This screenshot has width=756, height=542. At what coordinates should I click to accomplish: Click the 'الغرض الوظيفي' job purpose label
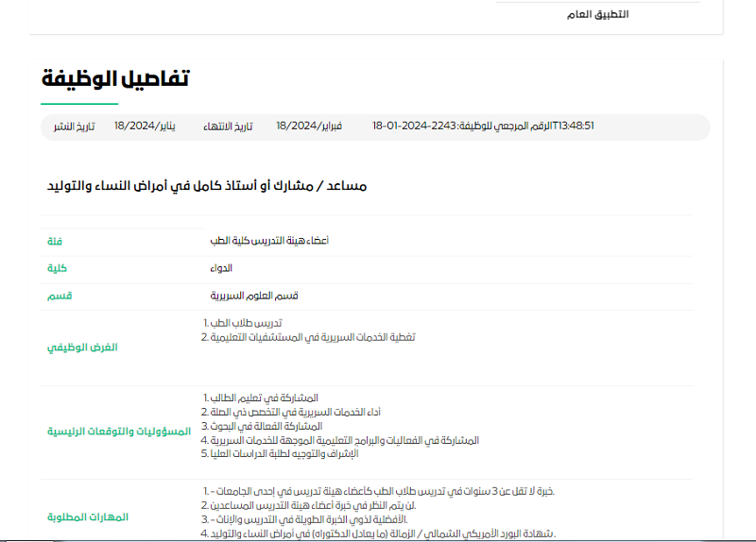point(83,347)
